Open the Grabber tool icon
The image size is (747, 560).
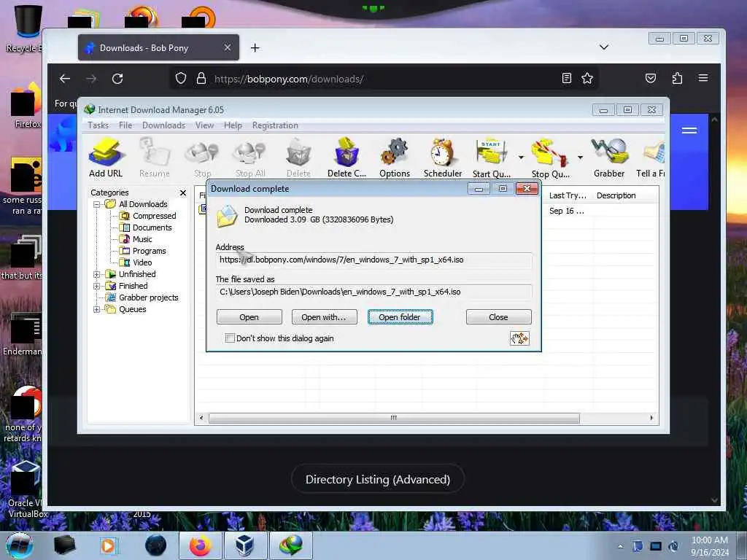click(x=609, y=157)
